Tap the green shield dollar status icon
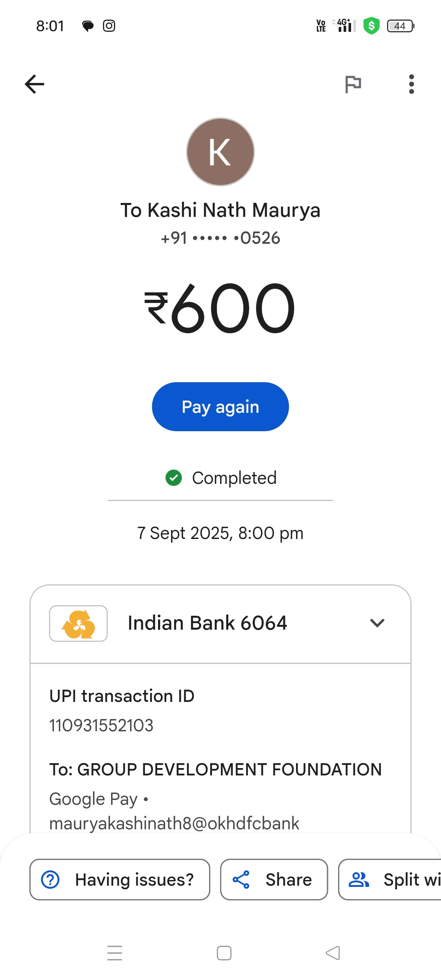Image resolution: width=441 pixels, height=980 pixels. click(x=371, y=26)
